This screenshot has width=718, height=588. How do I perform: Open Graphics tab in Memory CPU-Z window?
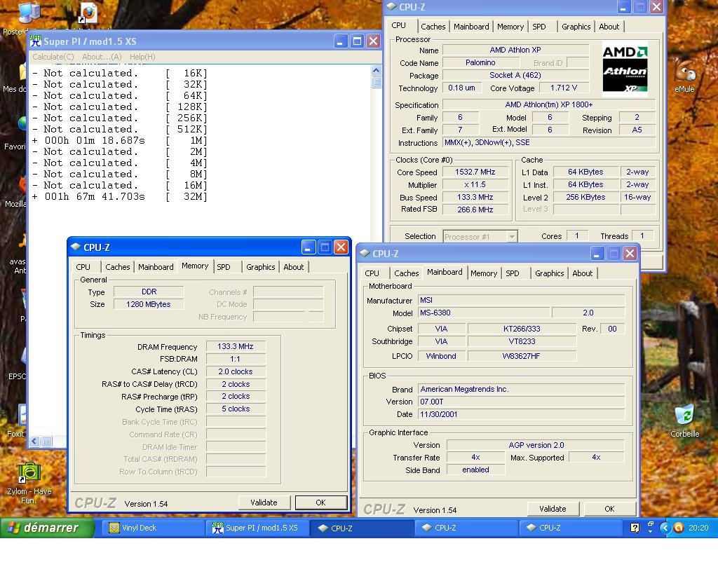point(261,267)
